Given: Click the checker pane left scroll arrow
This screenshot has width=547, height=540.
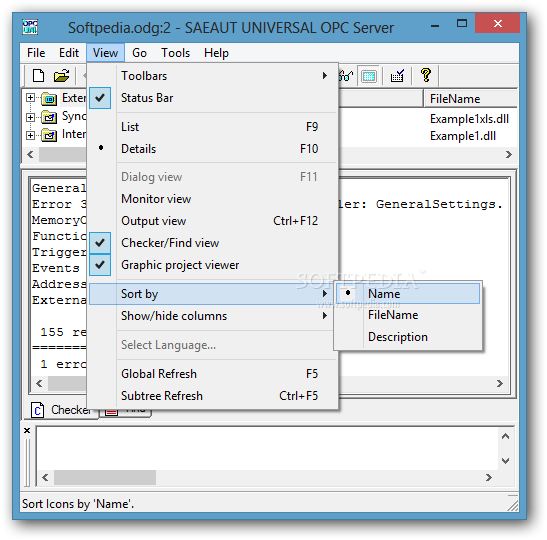Looking at the screenshot, I should coord(45,477).
